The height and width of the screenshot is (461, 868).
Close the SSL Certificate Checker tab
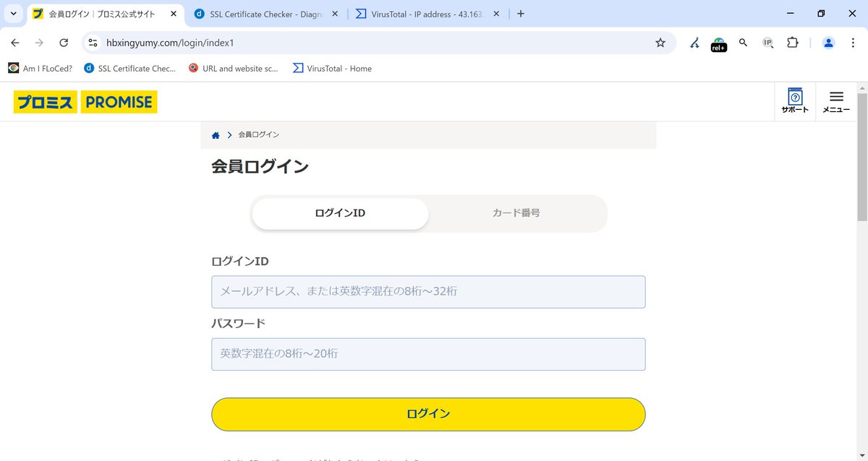pos(335,14)
